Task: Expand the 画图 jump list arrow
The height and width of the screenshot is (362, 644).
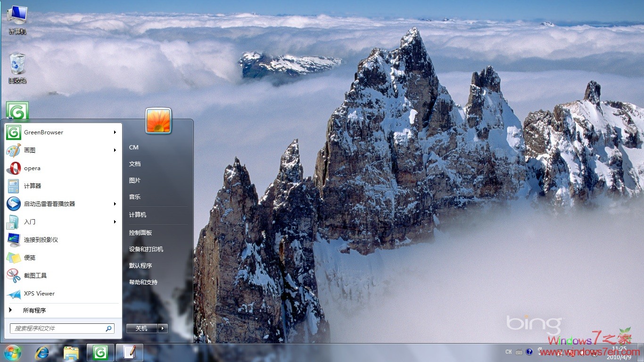Action: (x=115, y=150)
